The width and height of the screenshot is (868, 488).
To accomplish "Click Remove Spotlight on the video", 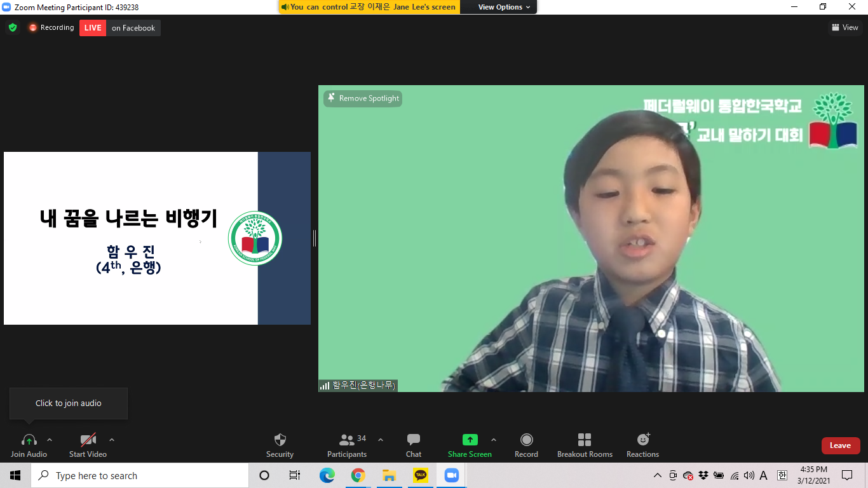I will coord(363,98).
